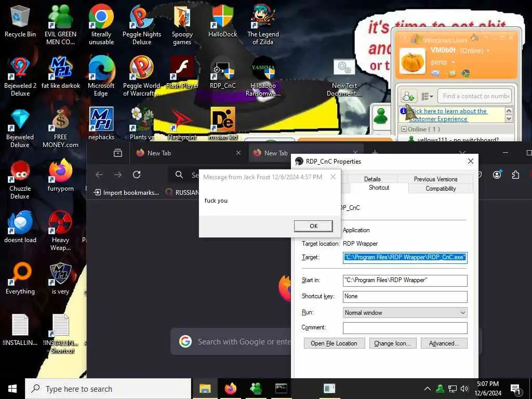Open the New Text Document file

click(344, 77)
